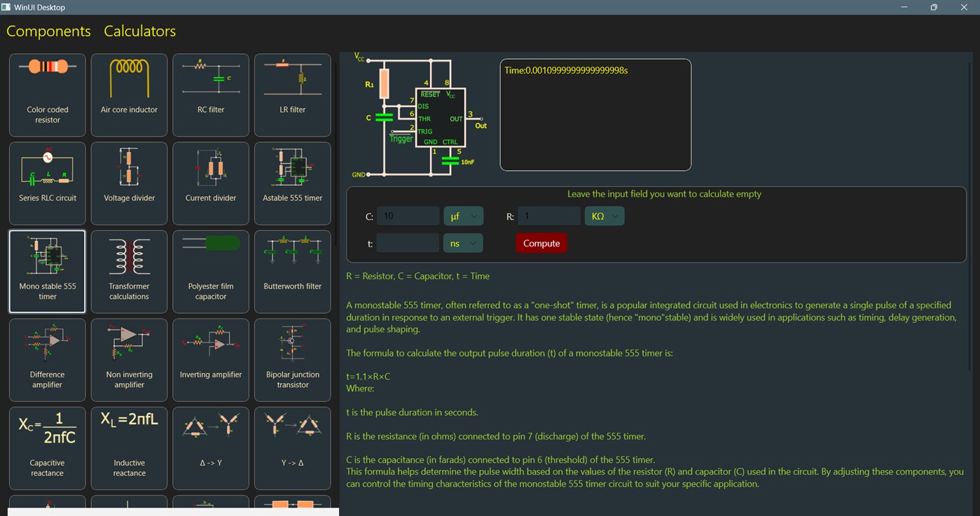Screen dimensions: 980x516
Task: Select the RC filter tool
Action: (x=210, y=95)
